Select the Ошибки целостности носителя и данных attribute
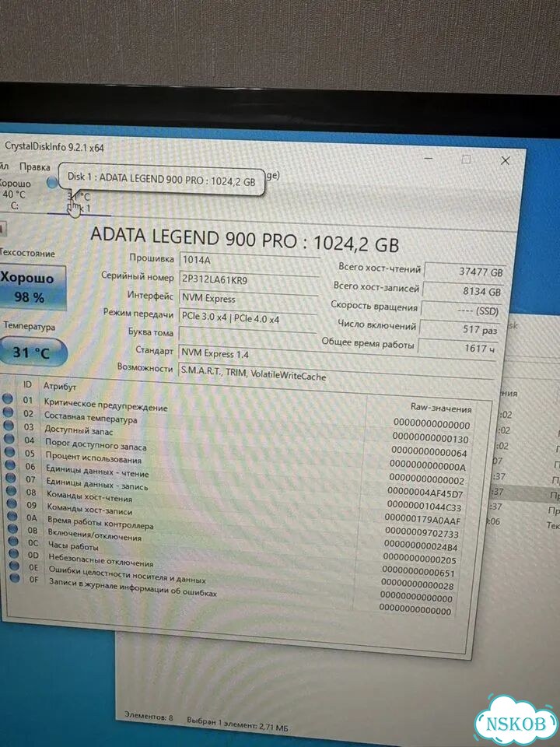Viewport: 560px width, 747px height. (127, 573)
